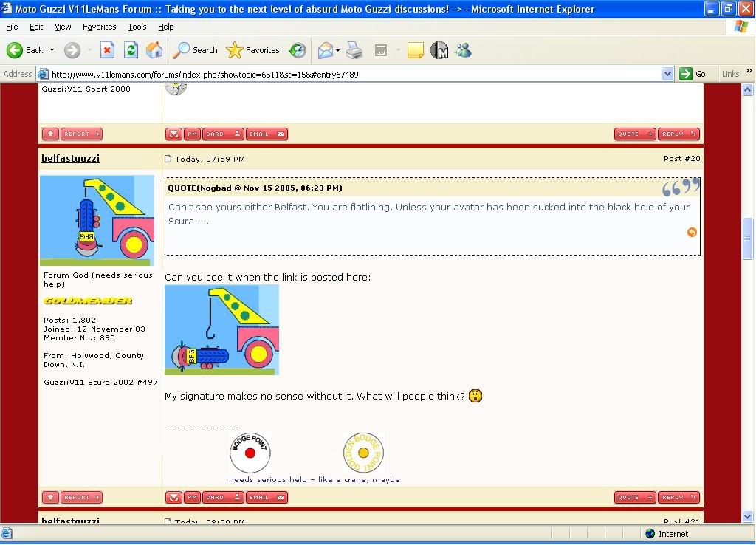Click the round M toolbar icon
The width and height of the screenshot is (756, 545).
coord(439,50)
